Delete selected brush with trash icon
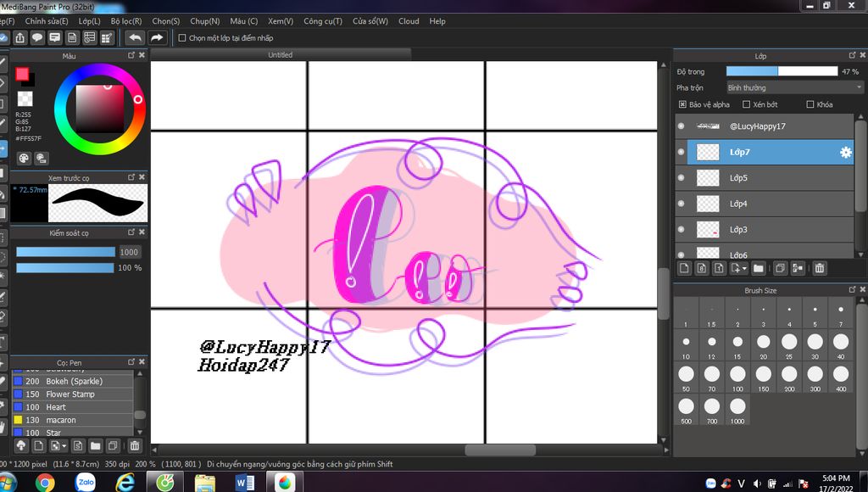The height and width of the screenshot is (492, 868). [x=135, y=445]
